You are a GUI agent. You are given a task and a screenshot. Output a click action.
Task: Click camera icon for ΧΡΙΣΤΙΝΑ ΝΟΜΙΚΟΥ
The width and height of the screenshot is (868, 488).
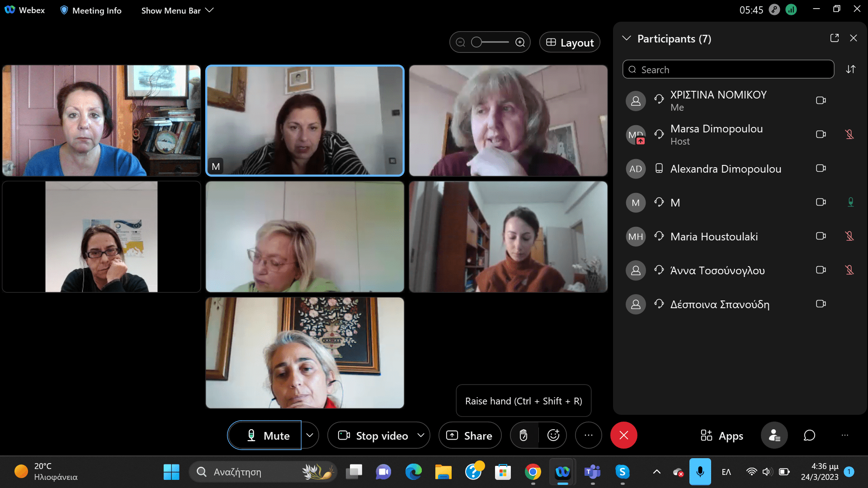tap(821, 100)
